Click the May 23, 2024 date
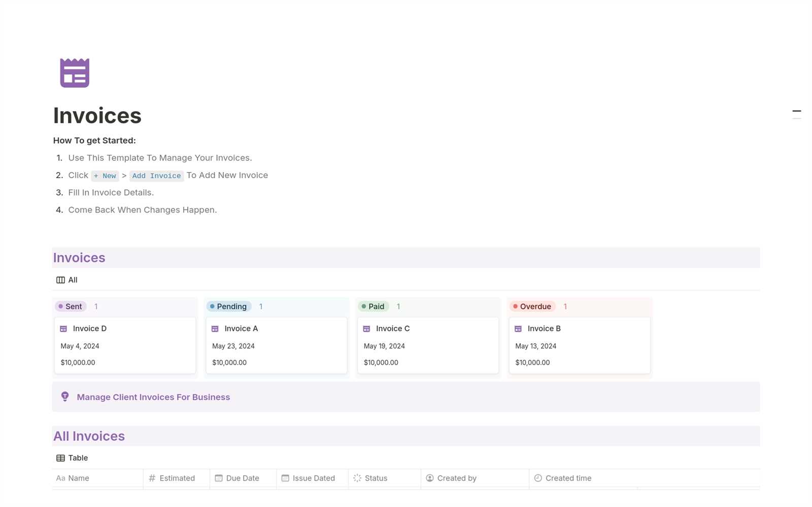 [x=233, y=346]
